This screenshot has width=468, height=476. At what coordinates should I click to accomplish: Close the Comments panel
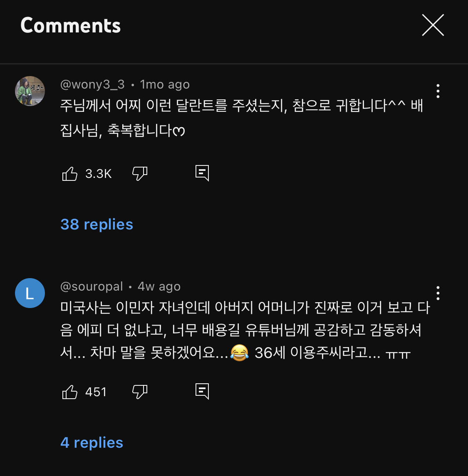(x=433, y=25)
